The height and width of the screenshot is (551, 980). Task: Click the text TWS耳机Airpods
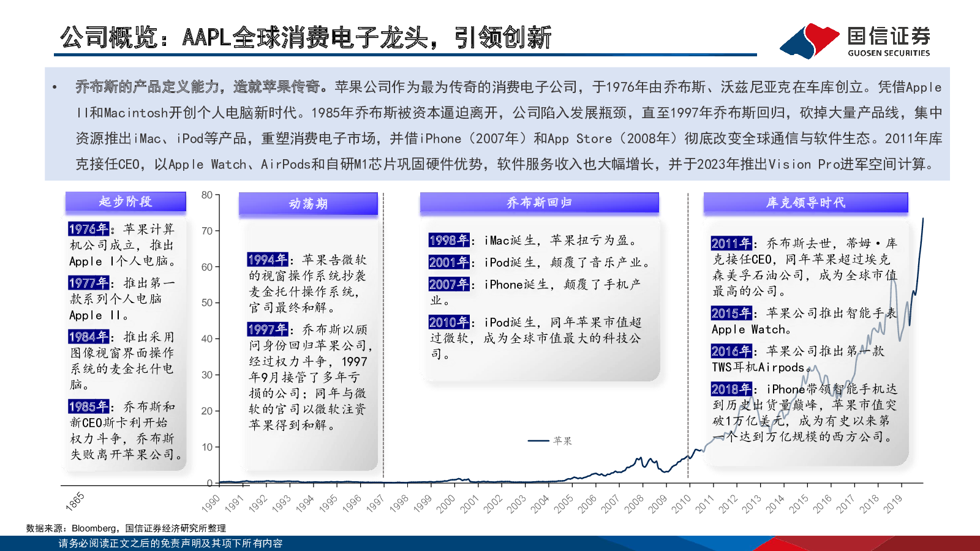point(758,367)
